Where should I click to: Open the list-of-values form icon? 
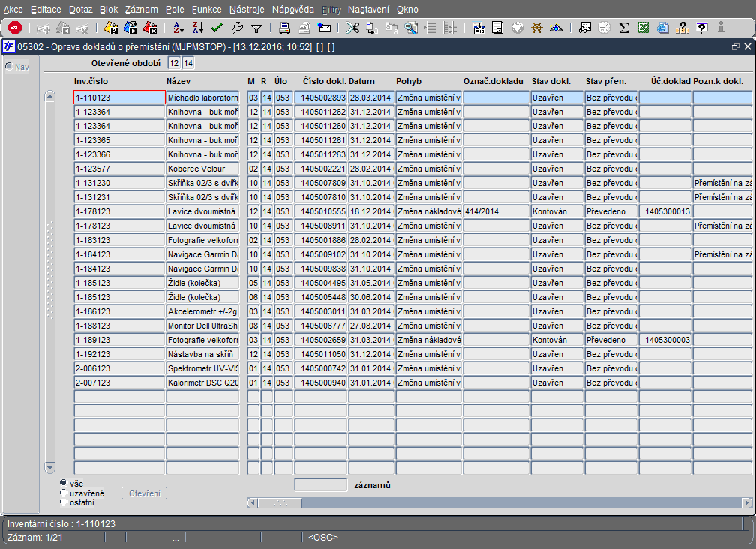pyautogui.click(x=478, y=28)
